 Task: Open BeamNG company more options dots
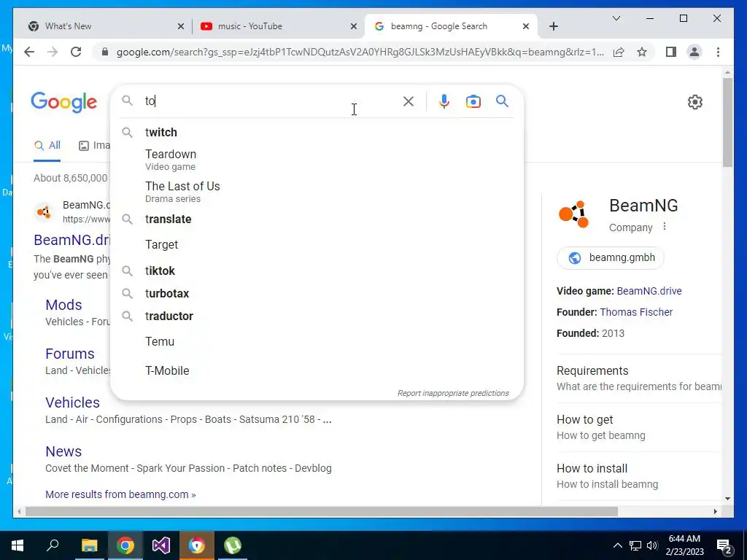(x=665, y=227)
